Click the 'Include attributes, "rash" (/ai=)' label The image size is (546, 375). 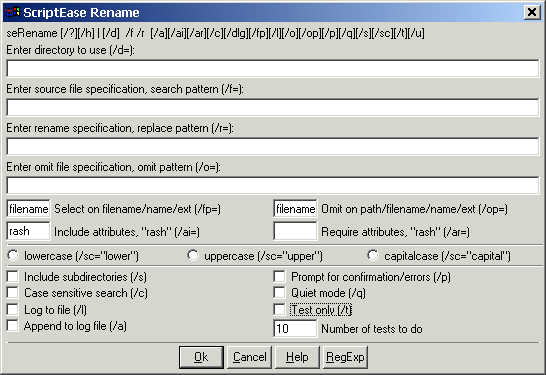pos(127,232)
